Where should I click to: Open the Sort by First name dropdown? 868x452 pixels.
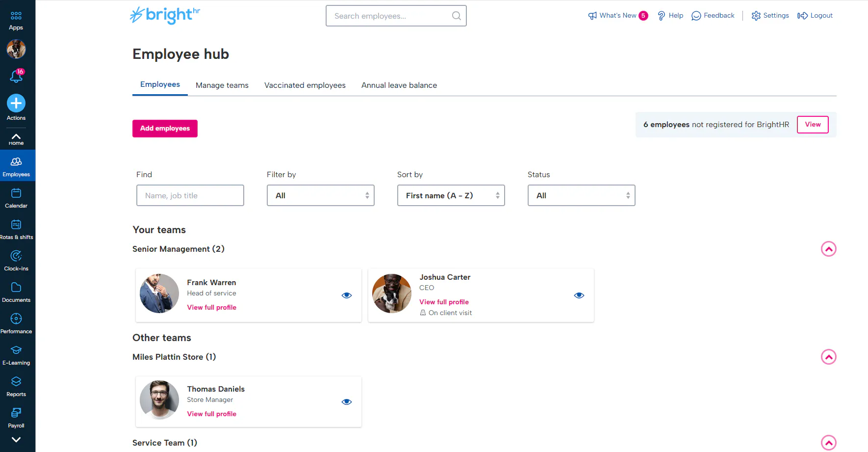click(x=451, y=195)
